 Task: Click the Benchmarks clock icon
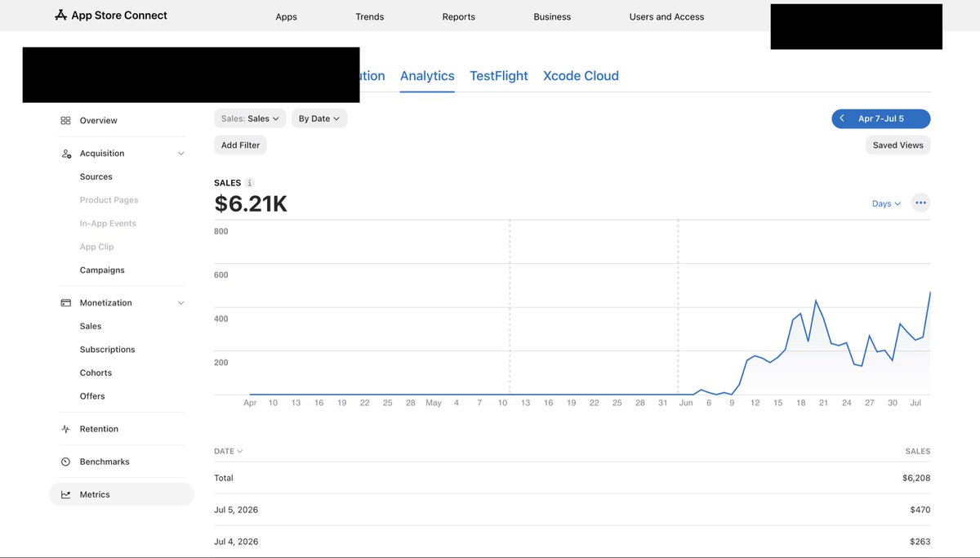coord(65,462)
